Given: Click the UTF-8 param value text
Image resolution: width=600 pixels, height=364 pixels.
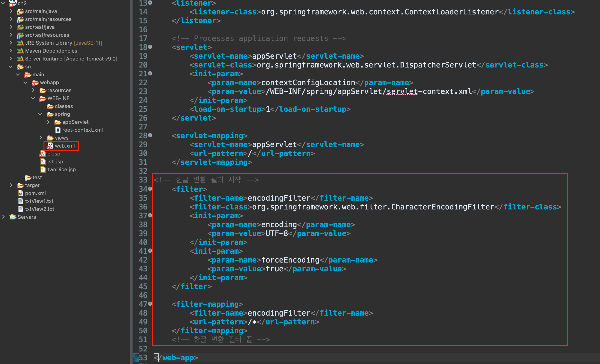Looking at the screenshot, I should coord(277,233).
